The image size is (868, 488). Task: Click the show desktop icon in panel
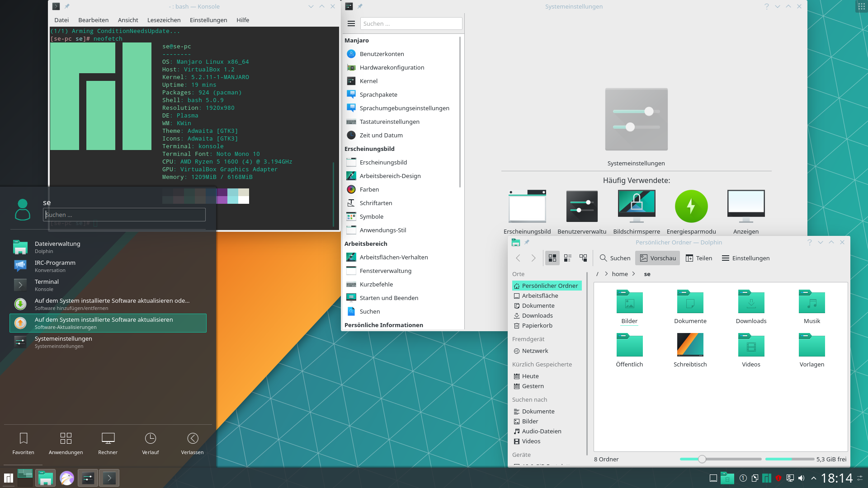(713, 478)
